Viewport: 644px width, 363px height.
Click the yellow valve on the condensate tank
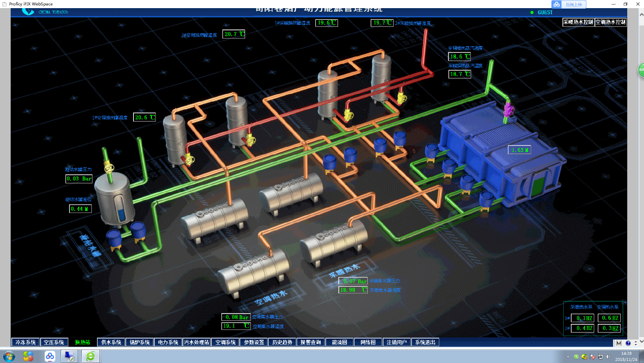pyautogui.click(x=108, y=166)
